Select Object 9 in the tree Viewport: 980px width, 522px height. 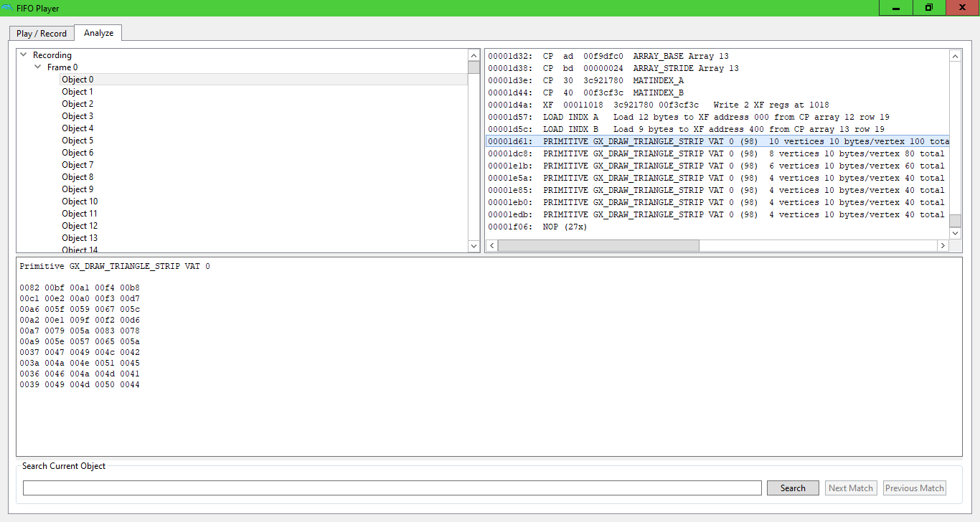[x=77, y=189]
